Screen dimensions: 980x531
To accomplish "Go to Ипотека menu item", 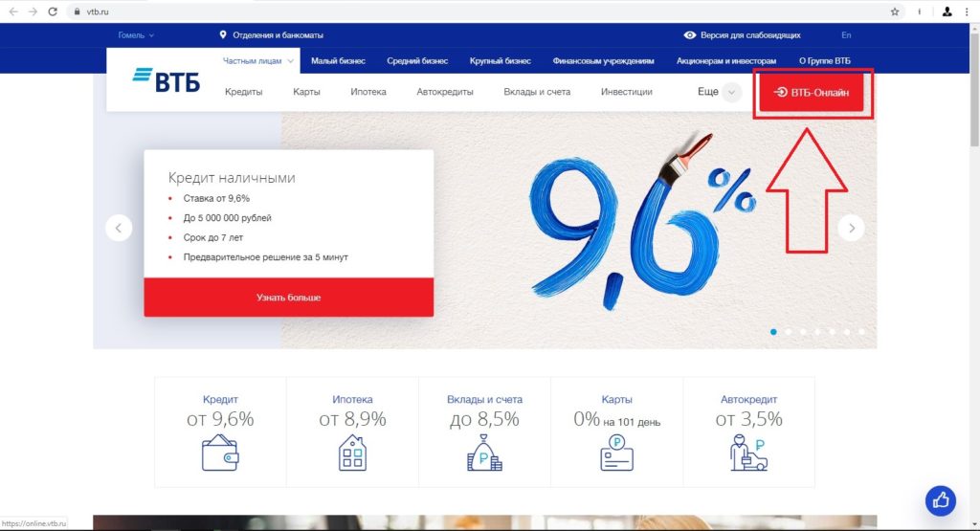I will (x=368, y=92).
